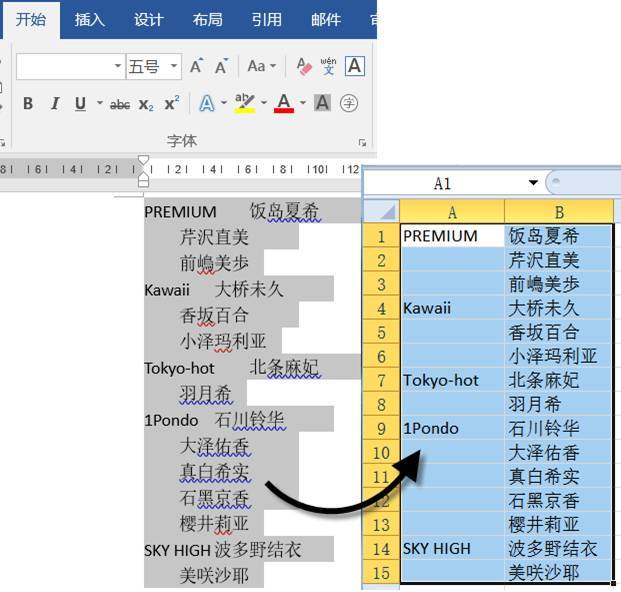Click Excel cell containing 1Pondo
Screen dimensions: 621x592
[452, 428]
